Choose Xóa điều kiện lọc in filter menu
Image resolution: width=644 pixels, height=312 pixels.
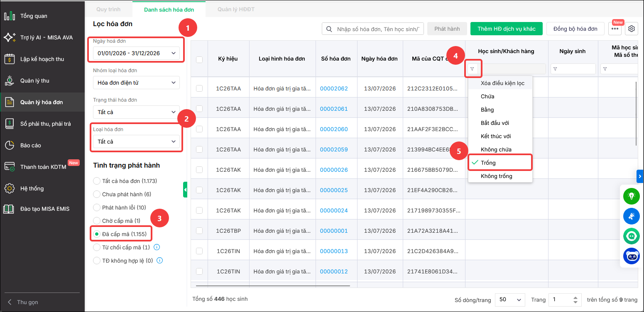(x=500, y=83)
